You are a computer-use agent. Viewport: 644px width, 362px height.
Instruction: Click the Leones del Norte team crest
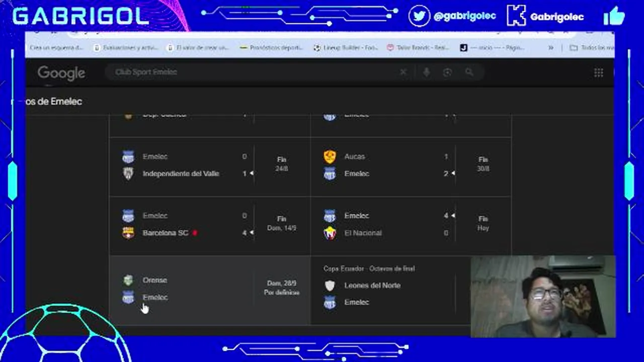(330, 286)
